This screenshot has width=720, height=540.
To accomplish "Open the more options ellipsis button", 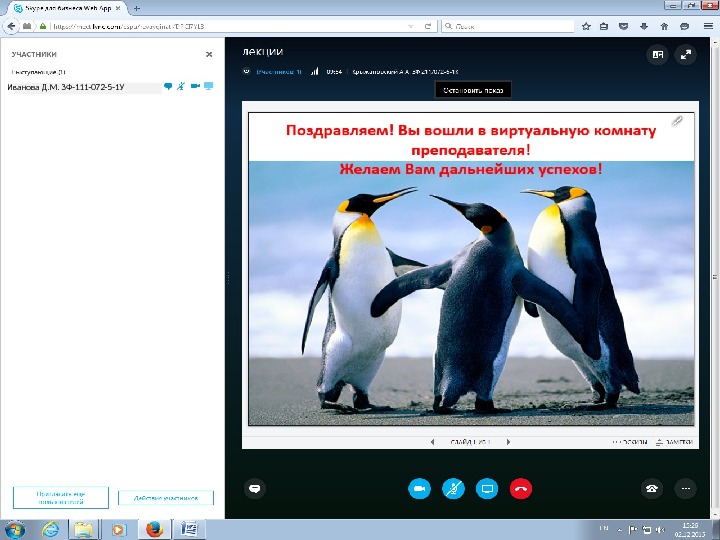I will click(x=686, y=489).
